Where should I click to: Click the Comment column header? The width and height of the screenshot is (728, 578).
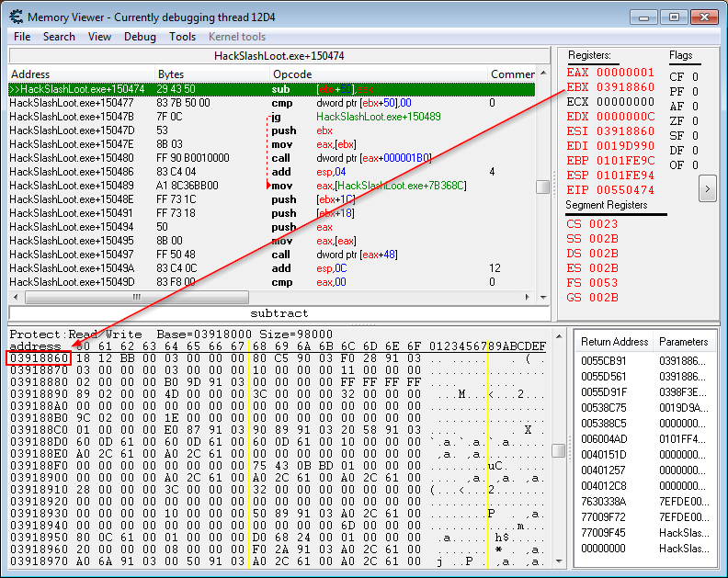[512, 74]
